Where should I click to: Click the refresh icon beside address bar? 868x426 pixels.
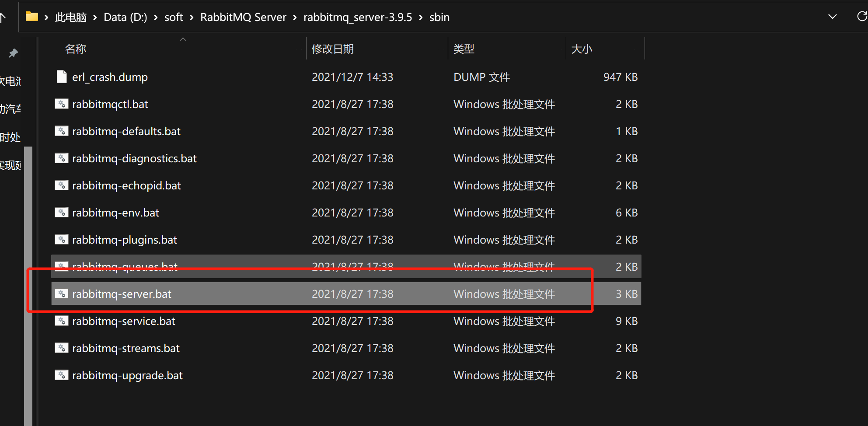(862, 17)
